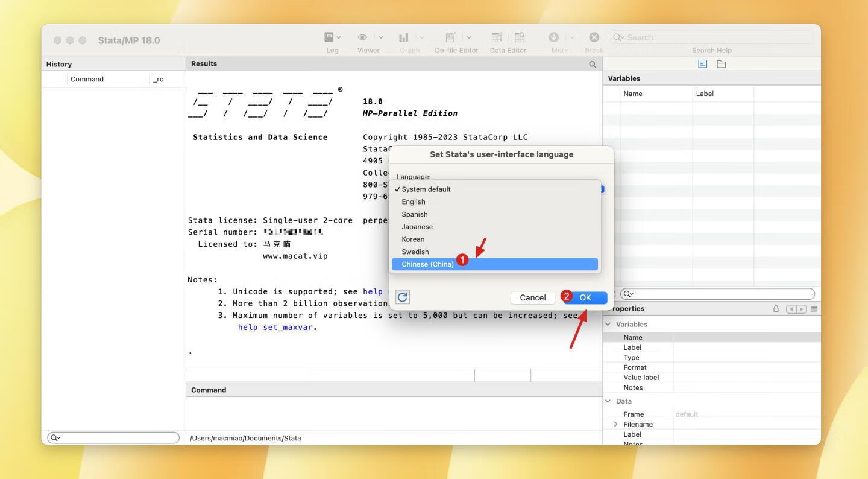Select English language option

495,201
